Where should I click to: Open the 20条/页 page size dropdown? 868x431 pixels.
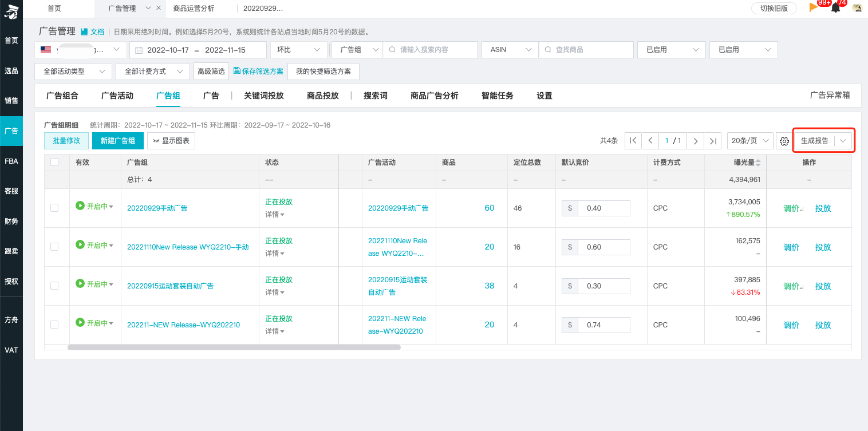pyautogui.click(x=750, y=141)
